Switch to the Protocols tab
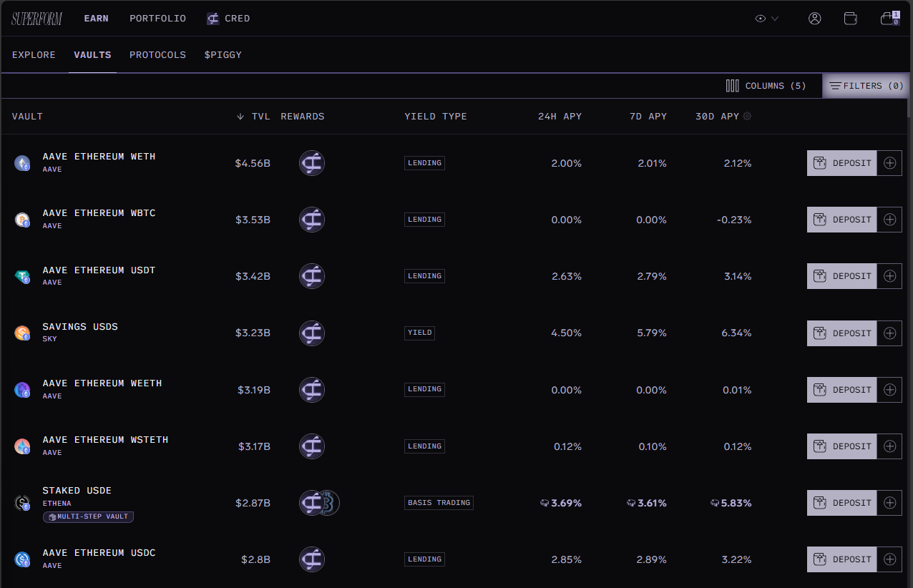This screenshot has height=588, width=913. (x=157, y=55)
